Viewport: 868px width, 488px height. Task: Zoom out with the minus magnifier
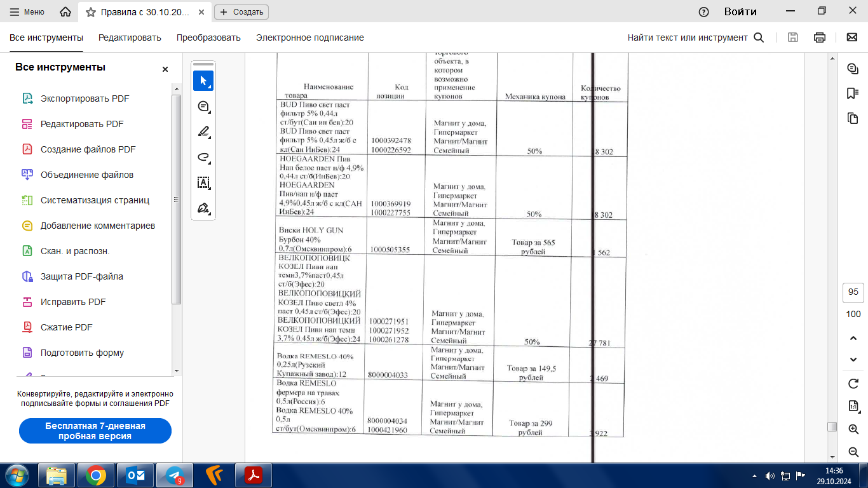coord(853,452)
